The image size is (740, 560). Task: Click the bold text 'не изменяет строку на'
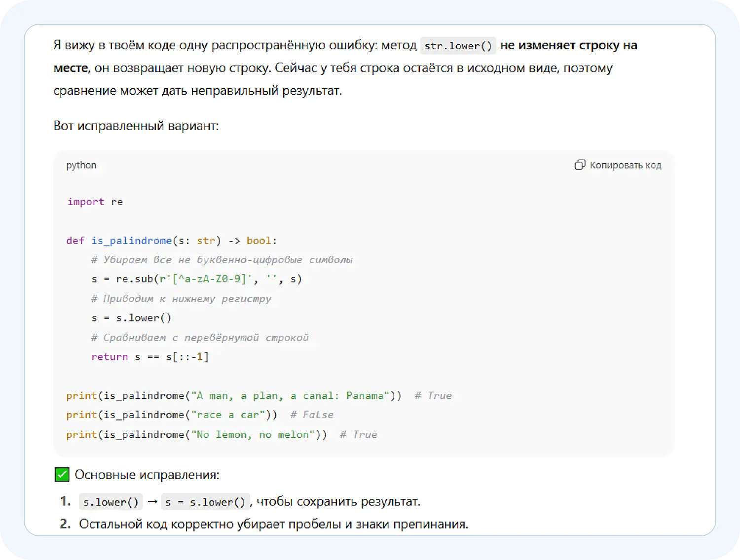click(569, 45)
